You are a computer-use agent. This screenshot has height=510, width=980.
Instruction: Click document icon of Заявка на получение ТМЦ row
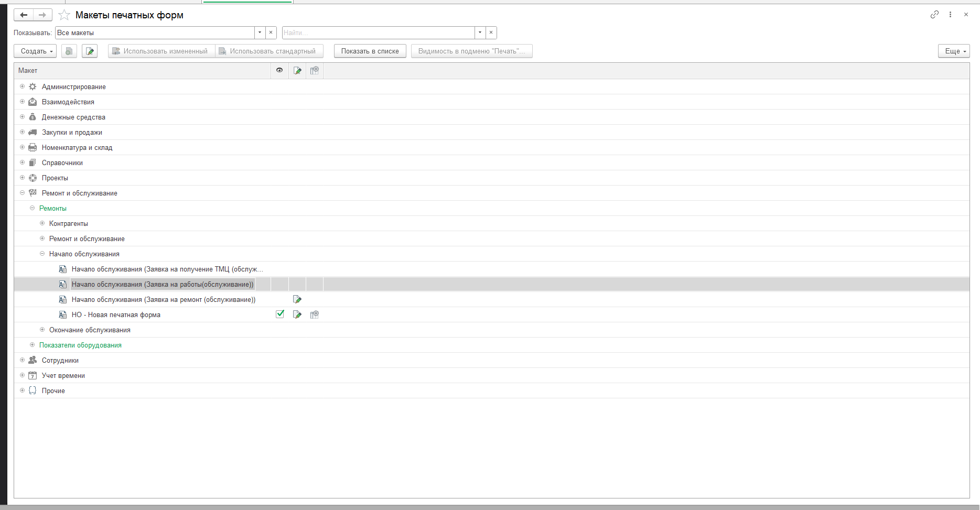63,269
